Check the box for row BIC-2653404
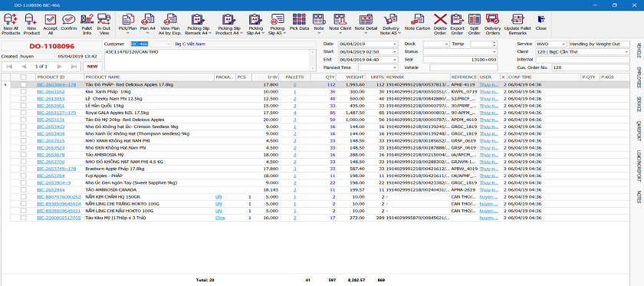 coord(24,133)
